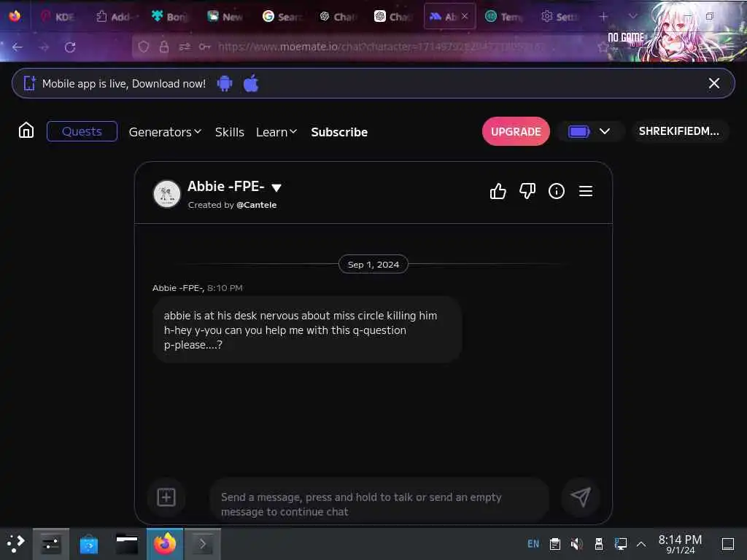747x560 pixels.
Task: Go to the home icon
Action: [x=26, y=130]
